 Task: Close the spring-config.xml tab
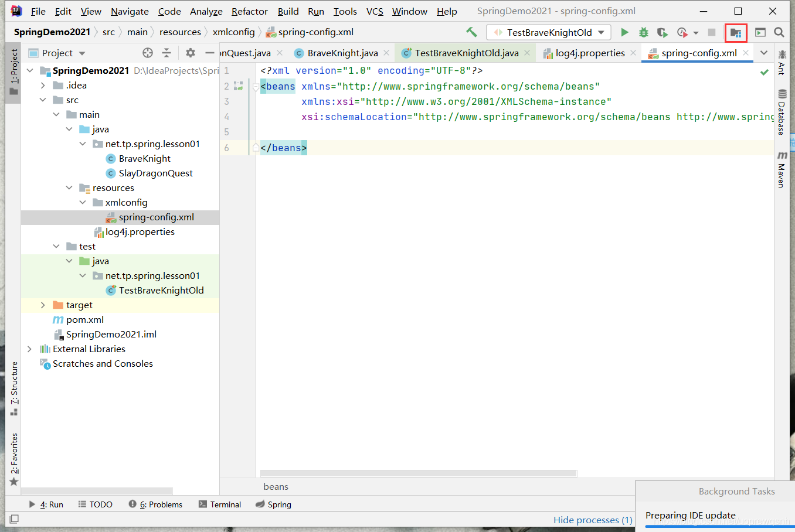(x=746, y=53)
